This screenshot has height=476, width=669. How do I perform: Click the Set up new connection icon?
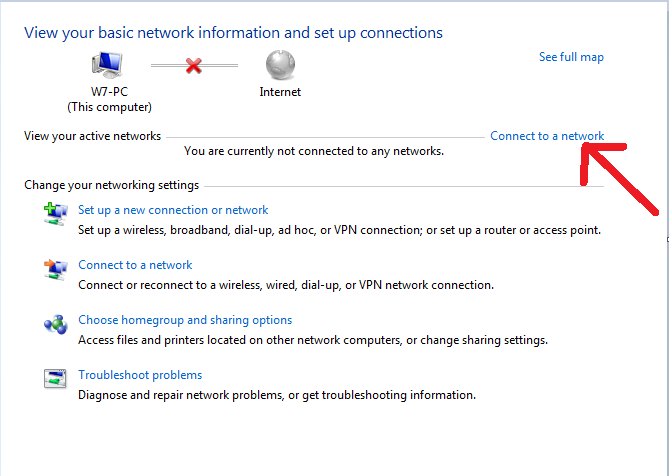tap(55, 214)
